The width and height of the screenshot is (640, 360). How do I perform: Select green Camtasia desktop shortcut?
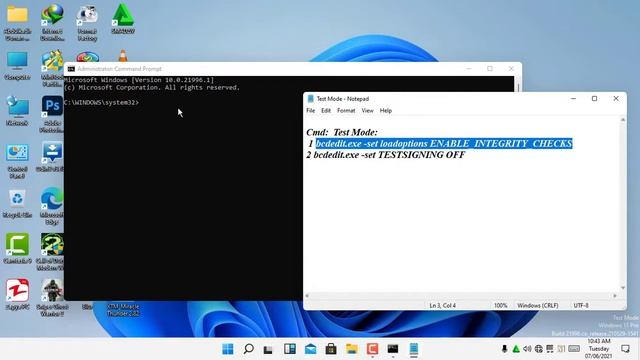coord(17,248)
